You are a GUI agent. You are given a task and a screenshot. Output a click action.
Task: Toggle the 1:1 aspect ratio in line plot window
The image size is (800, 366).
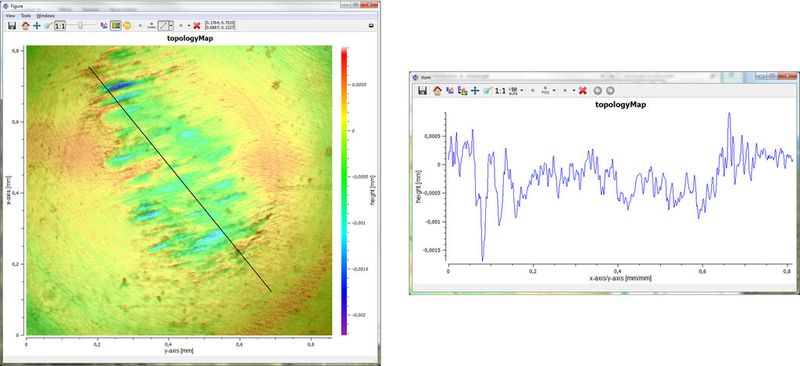(500, 90)
